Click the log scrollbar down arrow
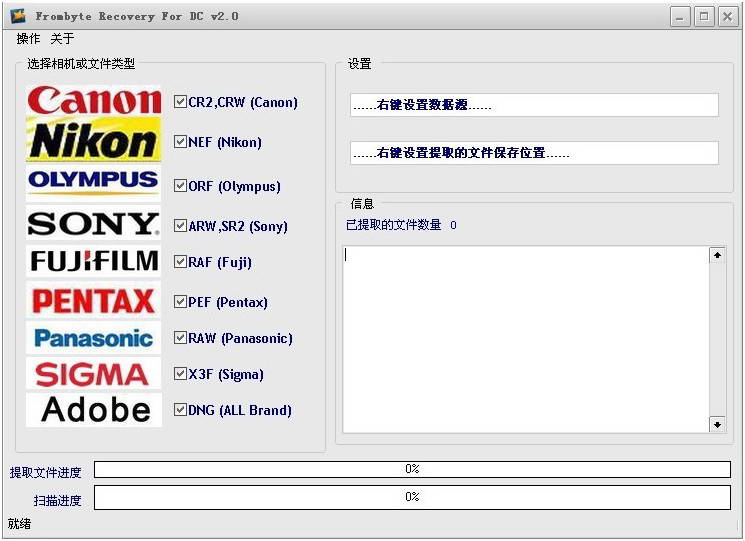 tap(717, 424)
